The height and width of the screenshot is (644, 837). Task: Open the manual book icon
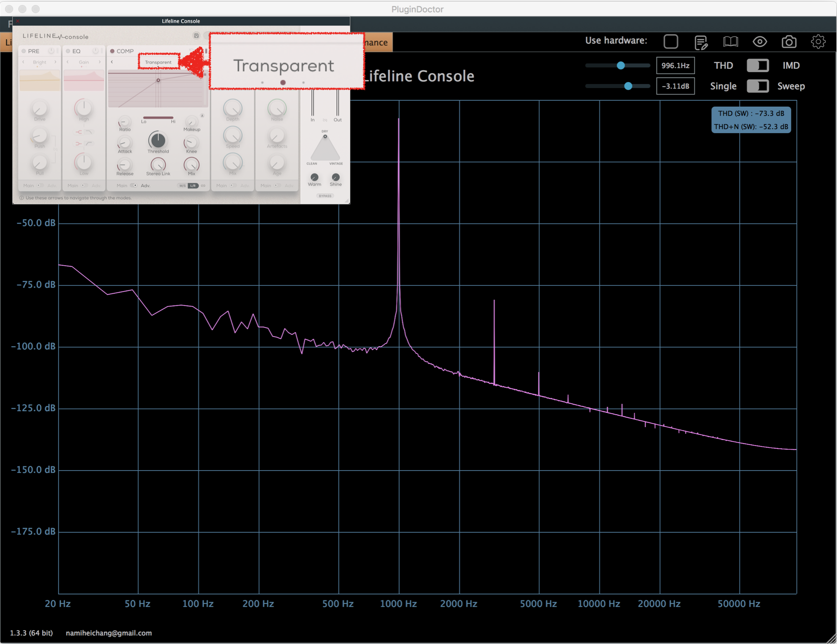[730, 42]
